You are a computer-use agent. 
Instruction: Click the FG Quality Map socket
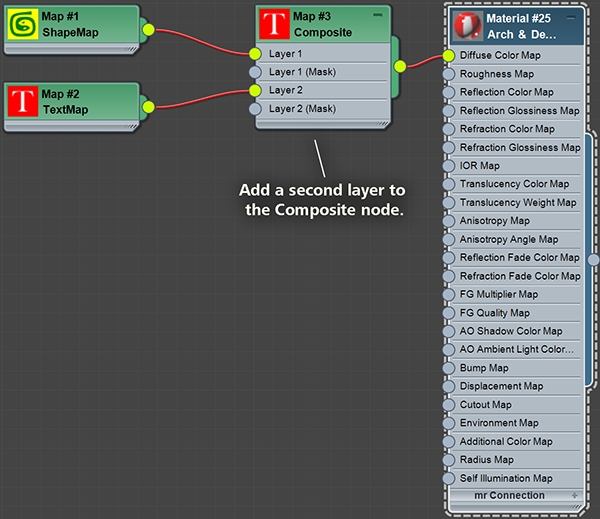449,313
